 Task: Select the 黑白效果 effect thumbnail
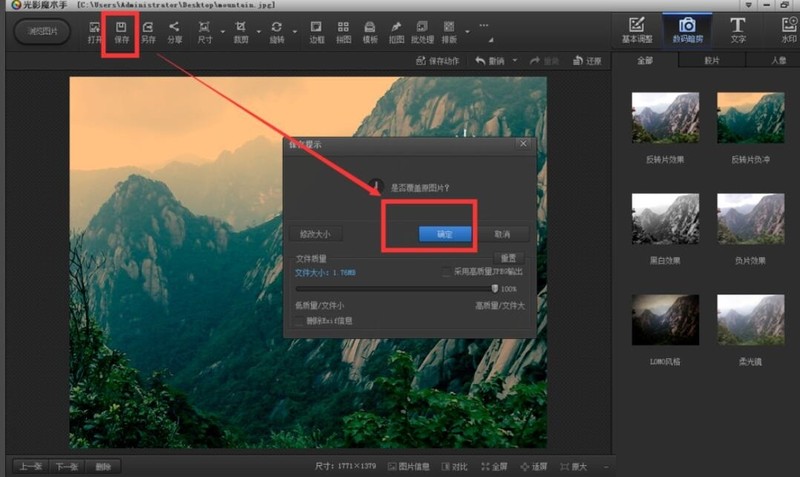tap(665, 217)
